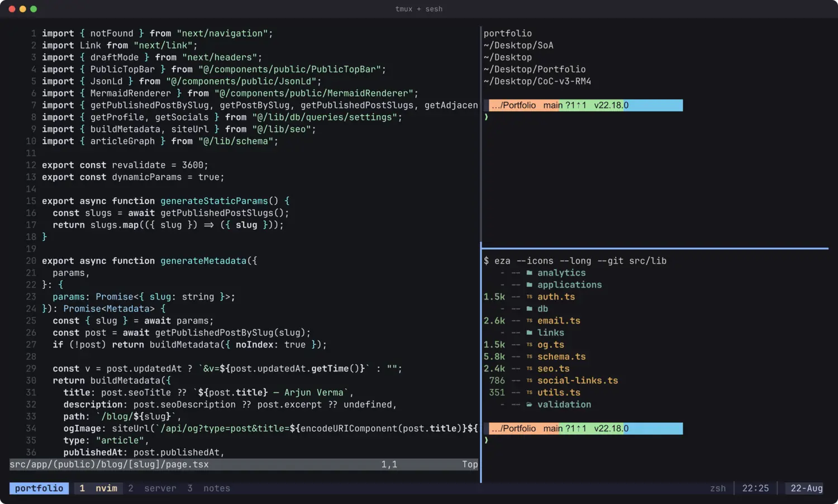Click the "next/navigation" import string
Image resolution: width=838 pixels, height=504 pixels.
tap(222, 34)
